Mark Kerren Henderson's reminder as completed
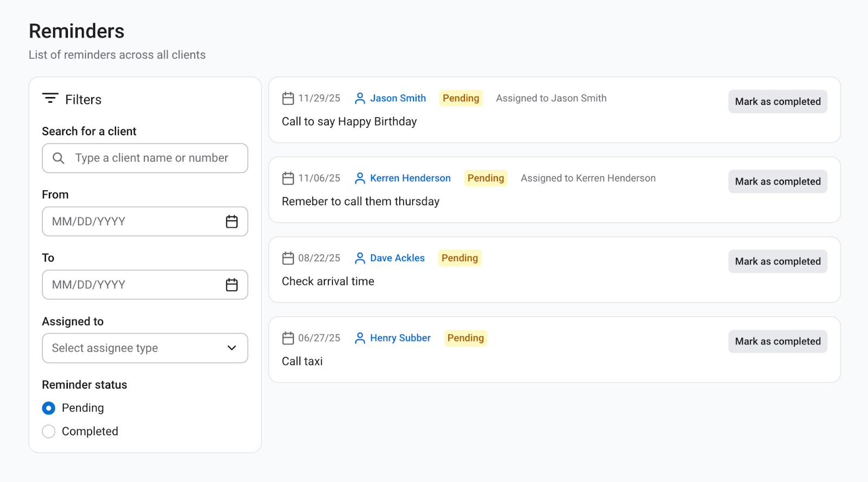 click(777, 181)
